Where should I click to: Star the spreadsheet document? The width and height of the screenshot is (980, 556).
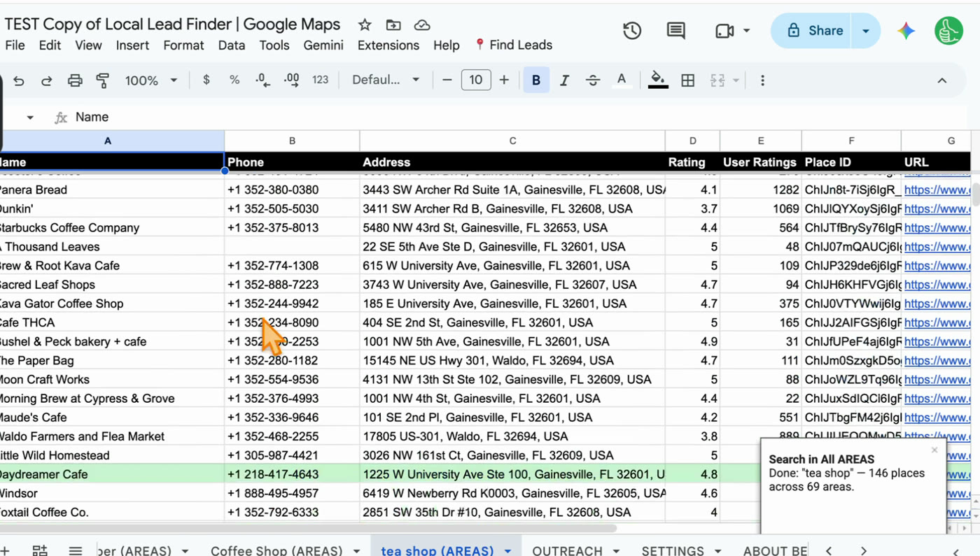365,25
